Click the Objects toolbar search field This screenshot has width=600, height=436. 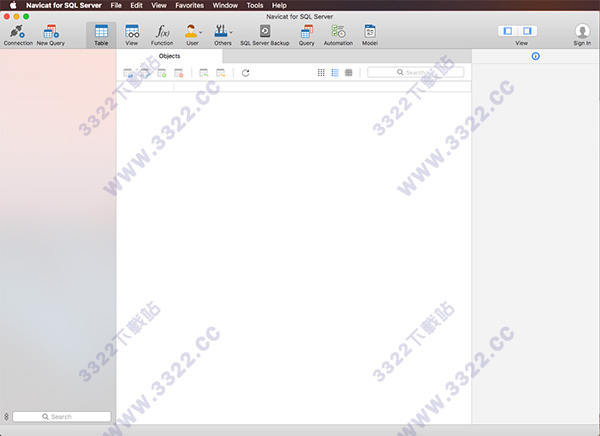click(x=416, y=72)
